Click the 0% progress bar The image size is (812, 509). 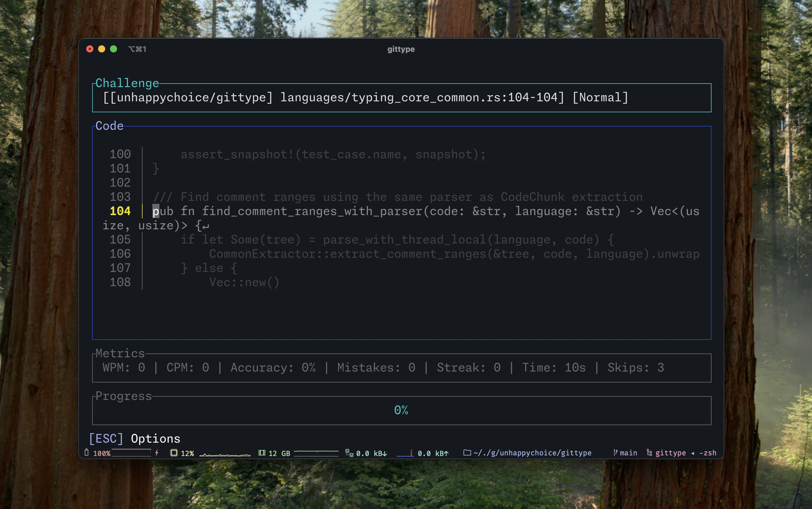(x=401, y=410)
